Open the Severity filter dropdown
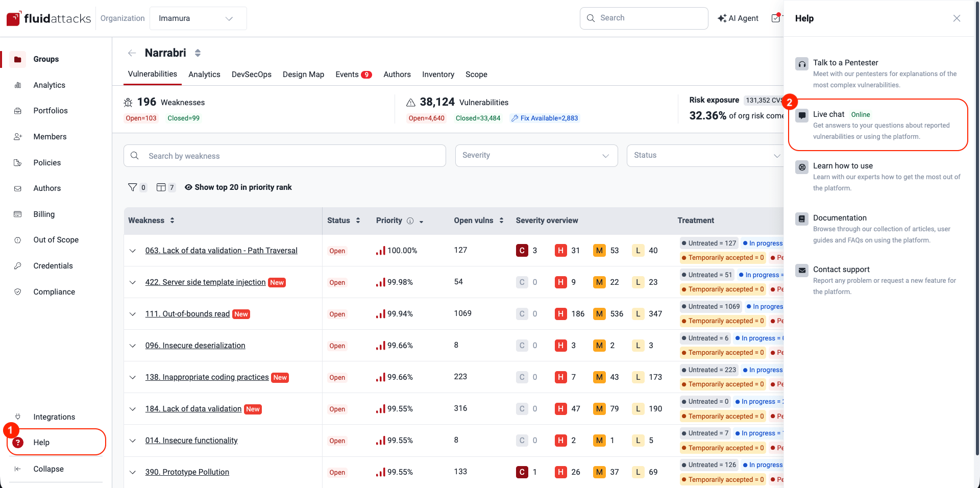Image resolution: width=980 pixels, height=488 pixels. [536, 155]
